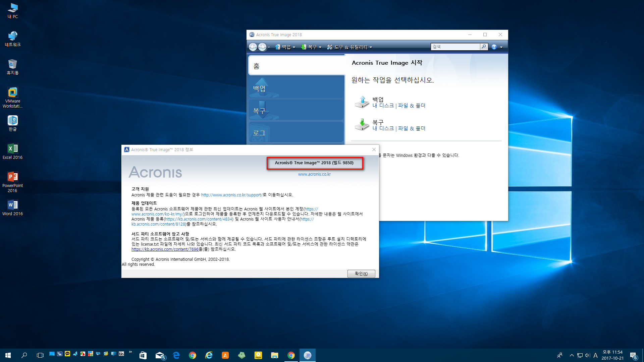Open Microsoft Edge on taskbar
Image resolution: width=644 pixels, height=362 pixels.
coord(176,355)
